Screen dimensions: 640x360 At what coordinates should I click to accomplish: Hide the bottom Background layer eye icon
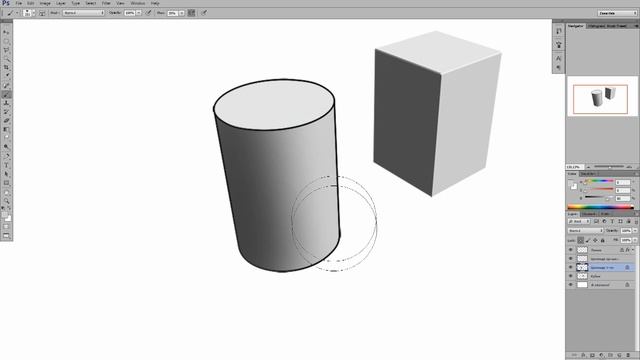(571, 284)
